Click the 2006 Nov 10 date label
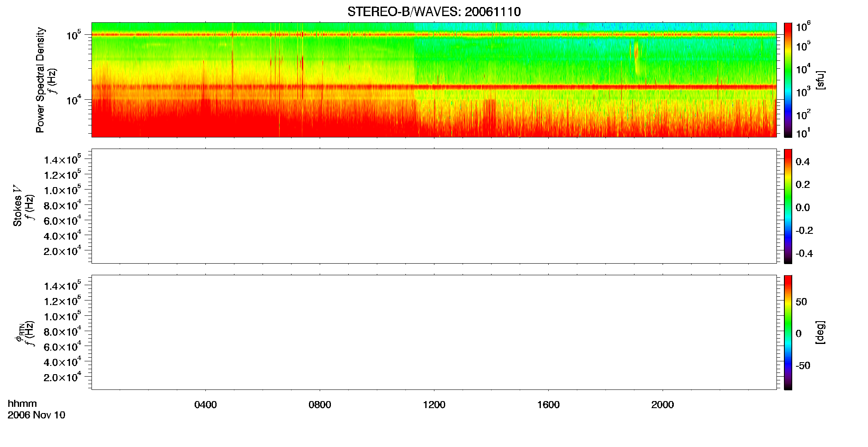This screenshot has width=868, height=447. coord(36,415)
